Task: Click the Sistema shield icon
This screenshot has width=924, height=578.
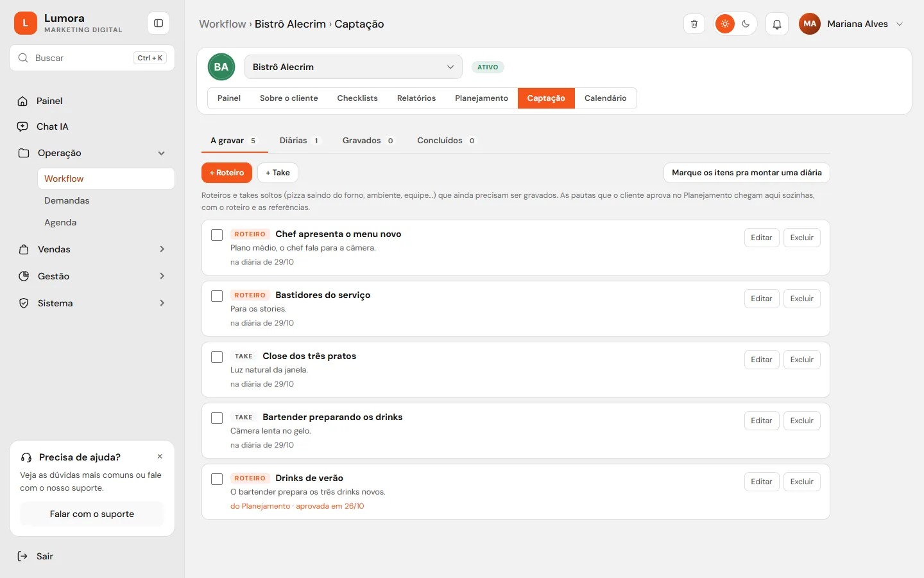Action: pyautogui.click(x=24, y=303)
